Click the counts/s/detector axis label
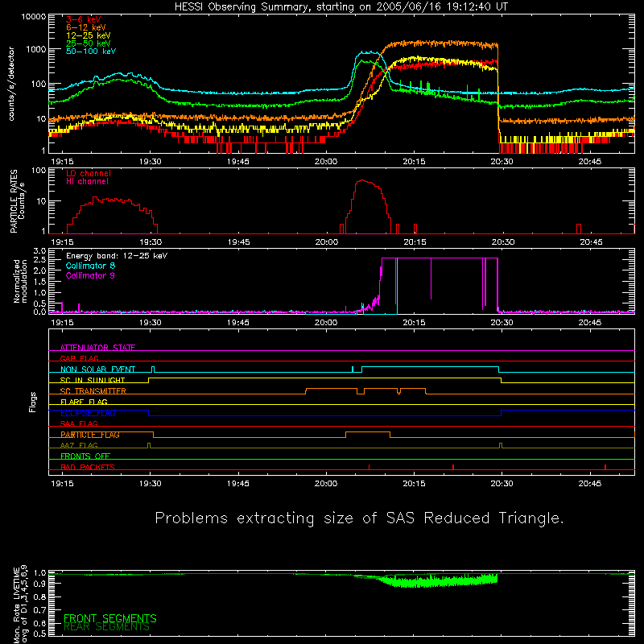644x644 pixels. [11, 84]
